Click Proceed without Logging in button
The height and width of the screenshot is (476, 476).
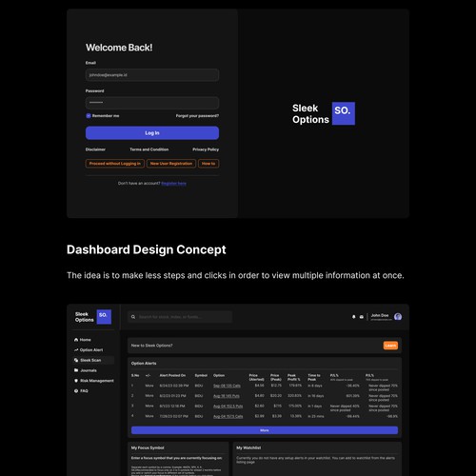point(115,164)
